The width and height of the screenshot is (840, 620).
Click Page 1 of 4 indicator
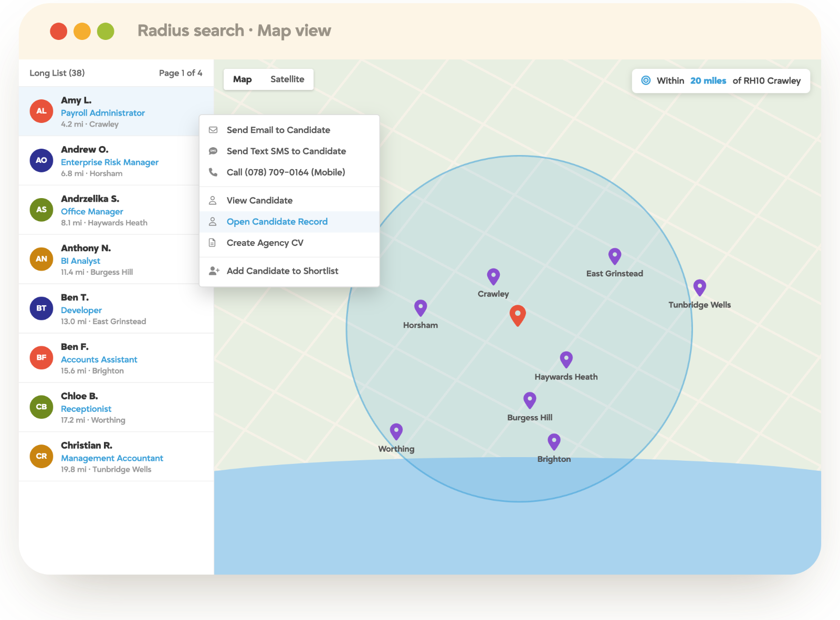(181, 73)
